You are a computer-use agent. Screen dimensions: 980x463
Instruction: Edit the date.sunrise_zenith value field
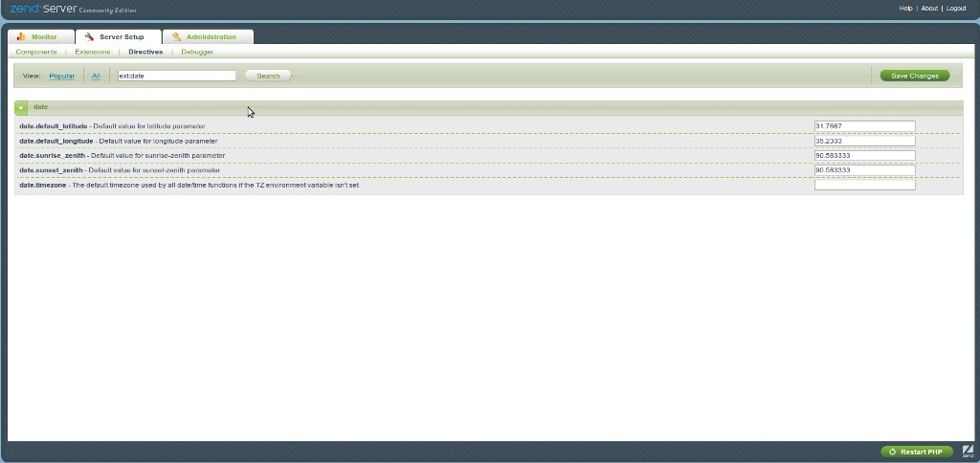click(x=865, y=156)
